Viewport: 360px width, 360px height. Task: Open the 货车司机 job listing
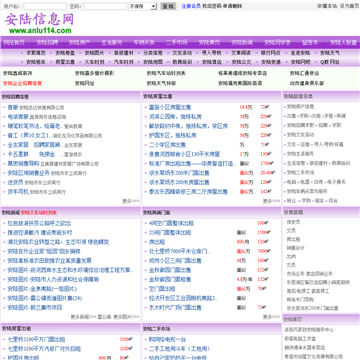(18, 192)
